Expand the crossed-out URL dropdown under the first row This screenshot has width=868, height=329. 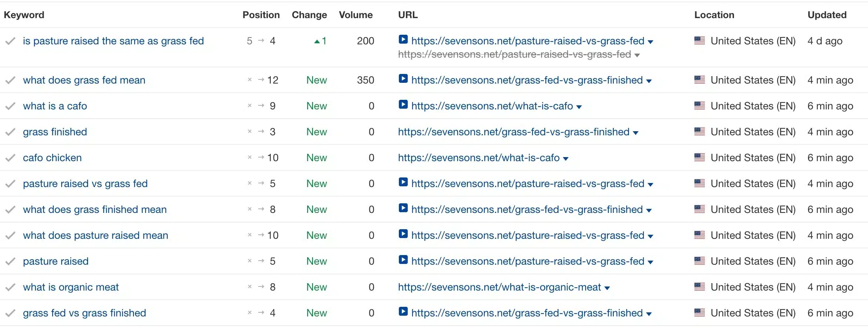[637, 55]
